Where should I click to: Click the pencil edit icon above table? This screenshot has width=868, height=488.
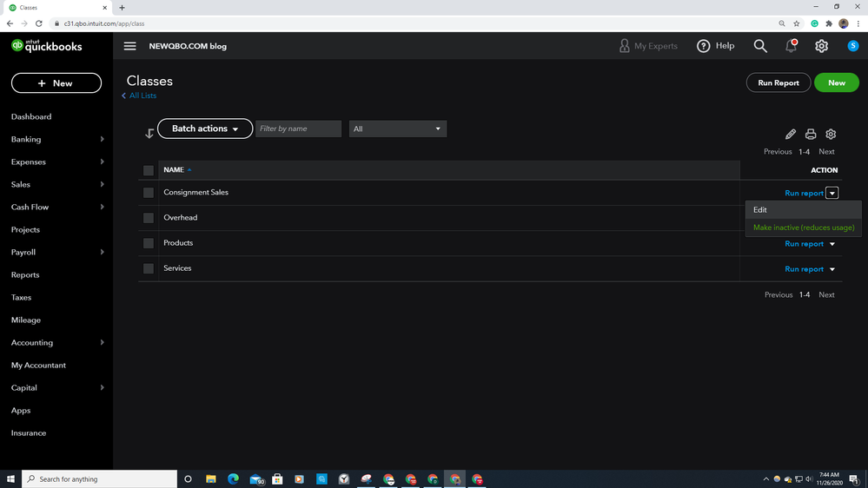(x=790, y=134)
